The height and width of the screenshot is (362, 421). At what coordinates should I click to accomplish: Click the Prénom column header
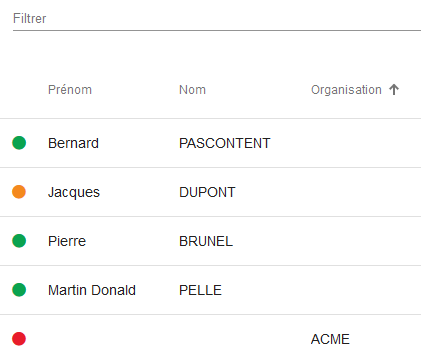point(70,90)
